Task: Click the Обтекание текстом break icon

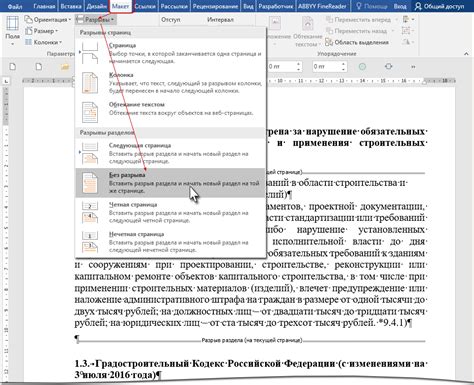Action: [90, 112]
